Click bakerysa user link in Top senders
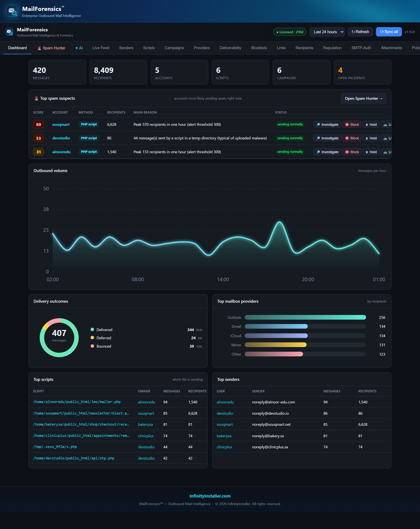 pos(224,436)
